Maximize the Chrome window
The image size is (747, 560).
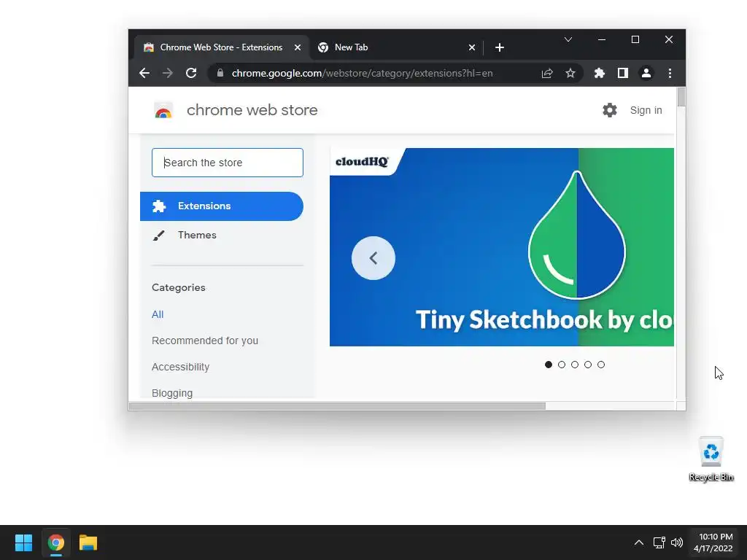[635, 39]
